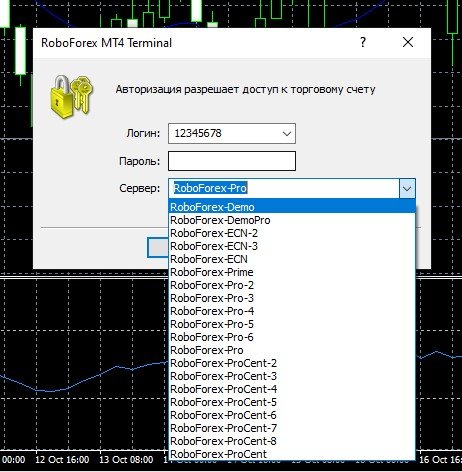Image resolution: width=462 pixels, height=472 pixels.
Task: Pick RoboForex-Prime server entry
Action: 292,272
